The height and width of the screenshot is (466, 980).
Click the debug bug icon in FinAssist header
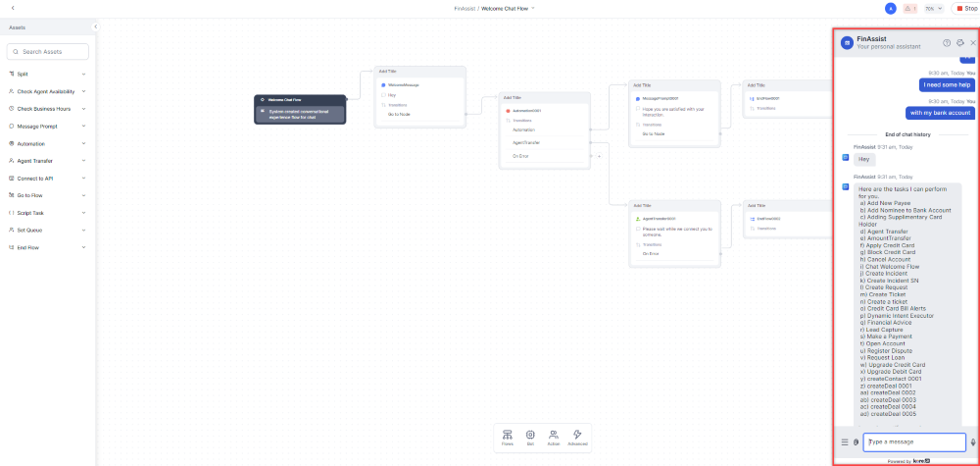click(960, 43)
